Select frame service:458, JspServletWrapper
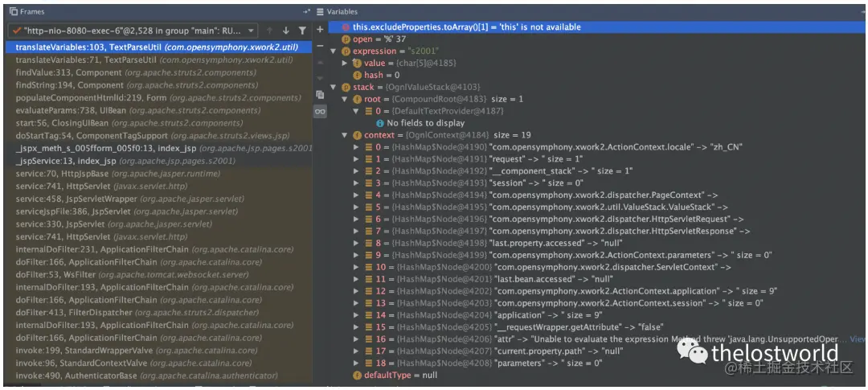Viewport: 868px width, 390px height. [159, 199]
